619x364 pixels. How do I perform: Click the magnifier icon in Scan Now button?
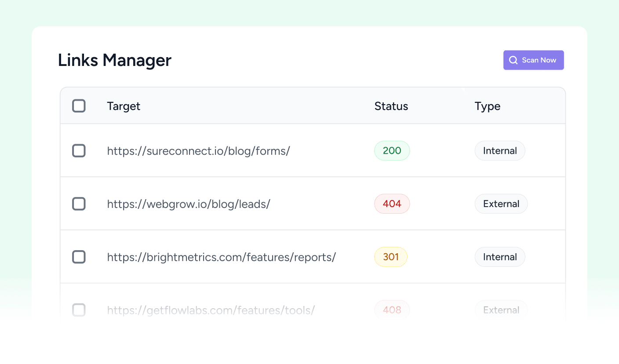tap(513, 60)
